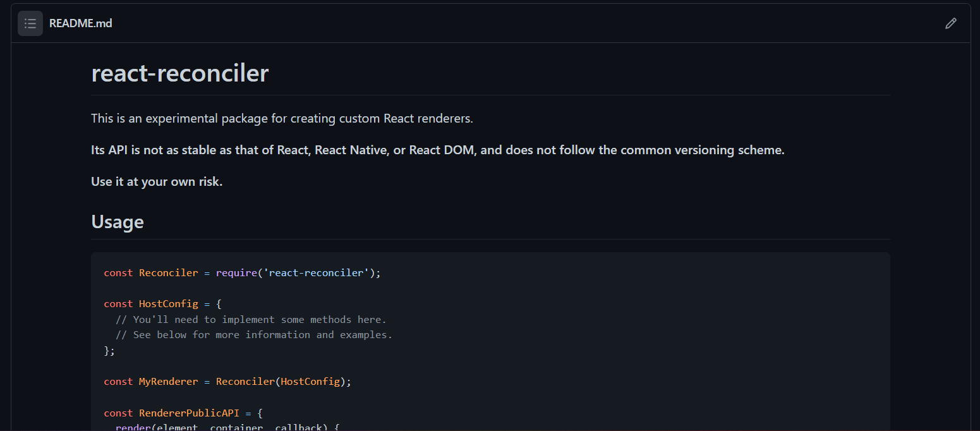
Task: Click the react-reconciler heading
Action: [180, 73]
